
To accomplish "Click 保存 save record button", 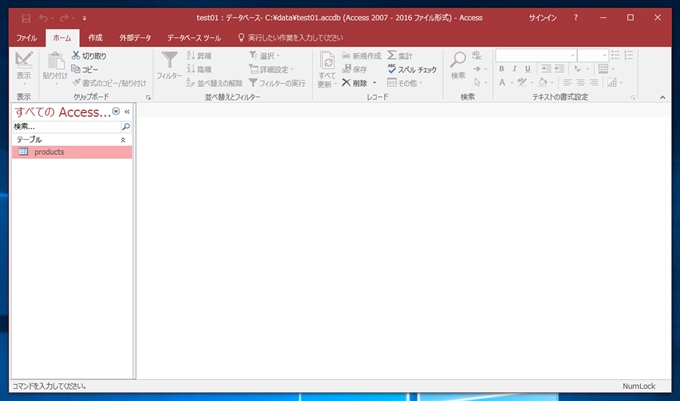I will 354,69.
